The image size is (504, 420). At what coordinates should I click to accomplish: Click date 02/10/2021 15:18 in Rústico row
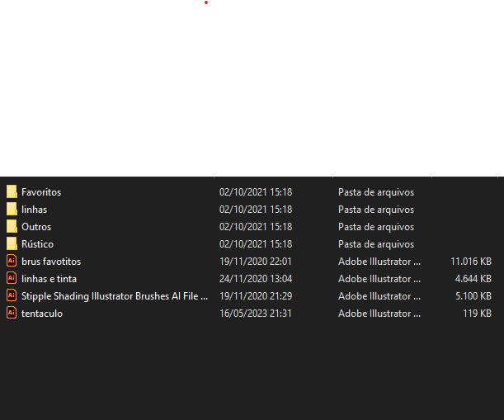(x=256, y=244)
